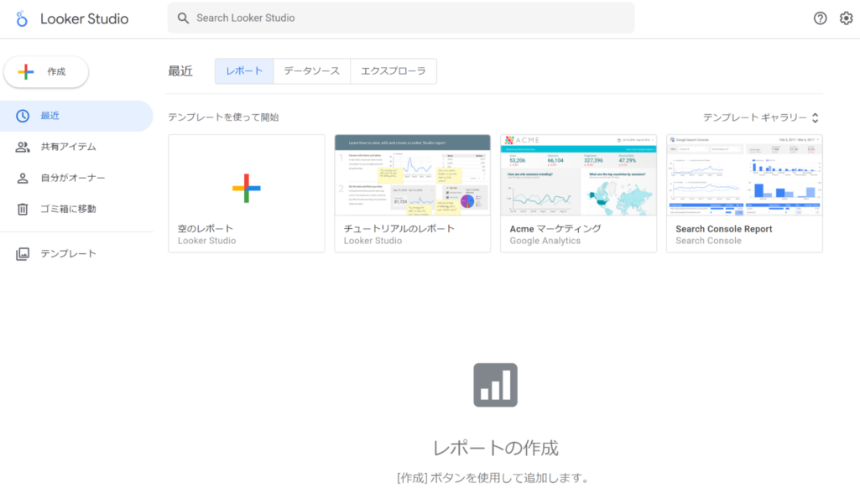Click the テンプレート image icon in sidebar
Viewport: 860px width, 504px height.
[x=23, y=253]
